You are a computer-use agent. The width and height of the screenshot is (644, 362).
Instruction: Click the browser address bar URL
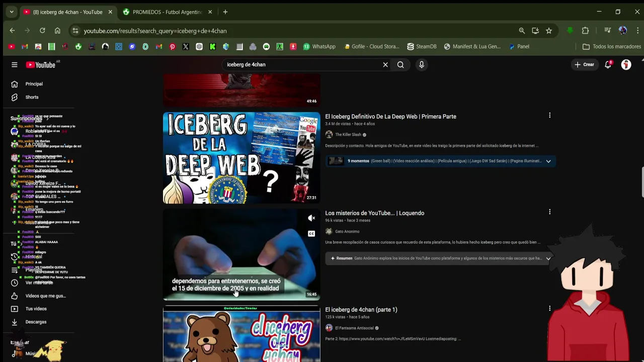click(155, 31)
